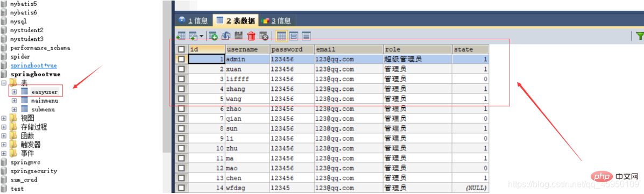Click the 存储过程 folder icon
This screenshot has width=644, height=194.
coord(13,127)
